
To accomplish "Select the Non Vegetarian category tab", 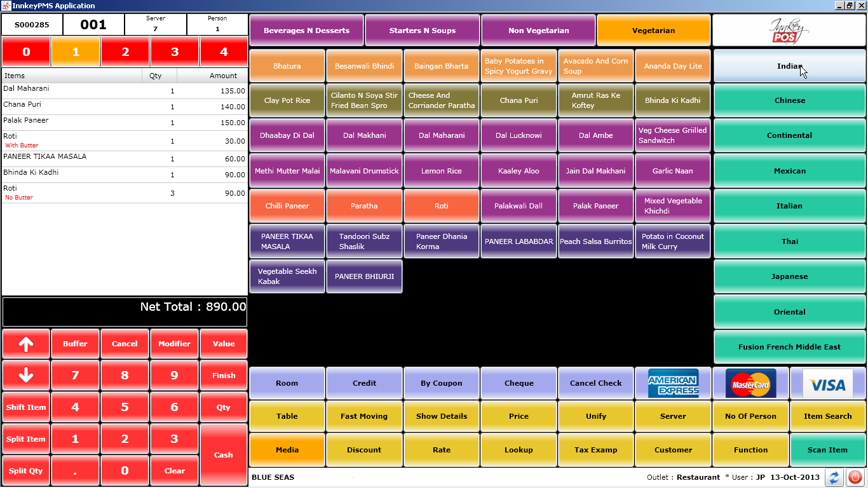I will click(x=538, y=30).
